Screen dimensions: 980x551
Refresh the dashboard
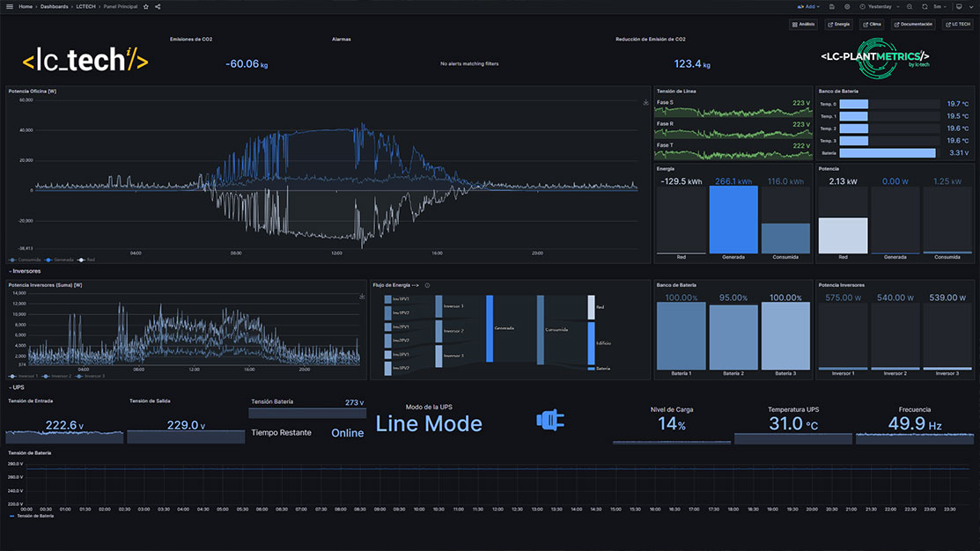(925, 6)
